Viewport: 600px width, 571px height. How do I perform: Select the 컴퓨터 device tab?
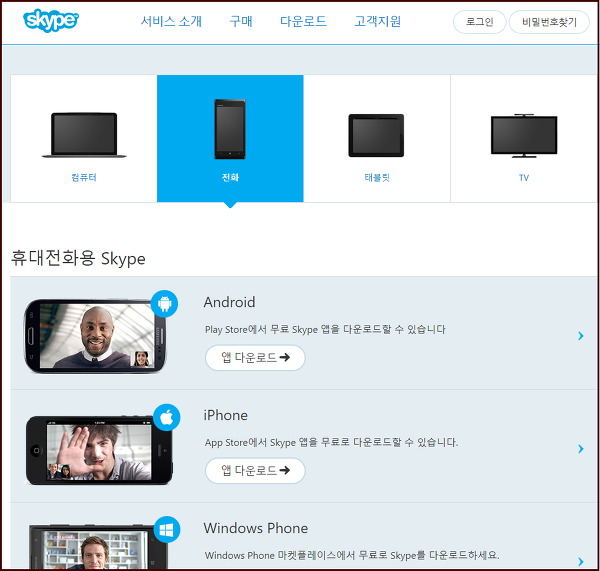pyautogui.click(x=84, y=139)
